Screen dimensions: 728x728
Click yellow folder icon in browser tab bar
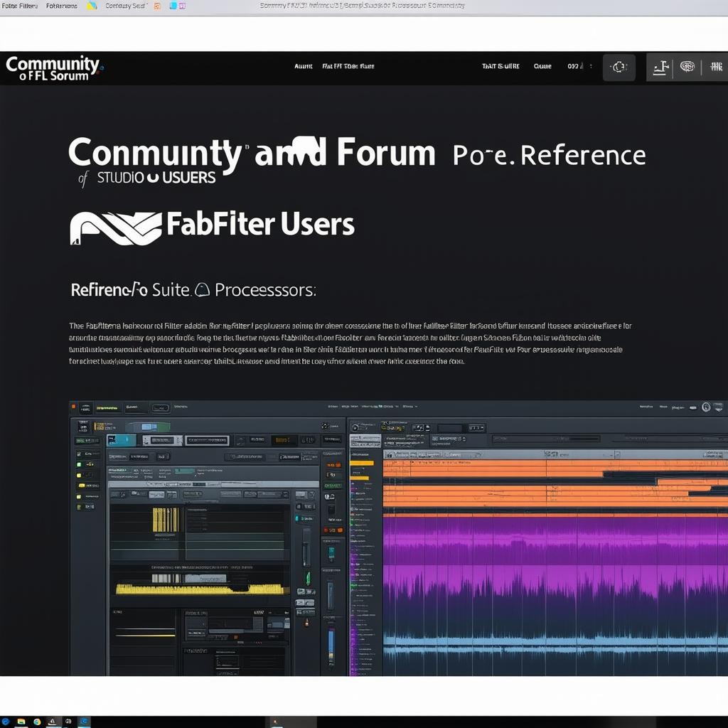coord(91,6)
